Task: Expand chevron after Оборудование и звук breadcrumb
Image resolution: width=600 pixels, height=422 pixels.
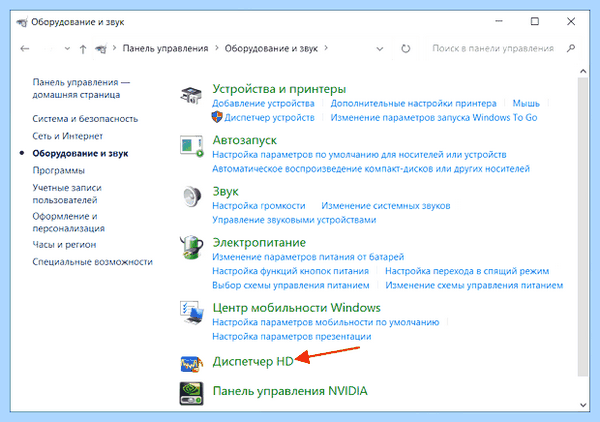Action: coord(326,48)
